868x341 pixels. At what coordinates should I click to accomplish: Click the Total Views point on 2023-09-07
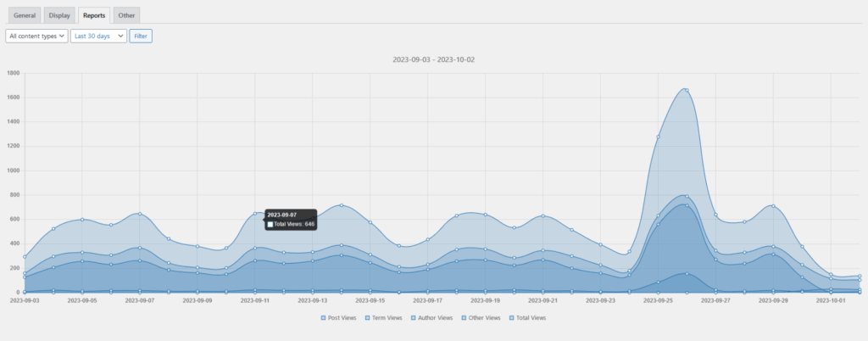tap(140, 214)
